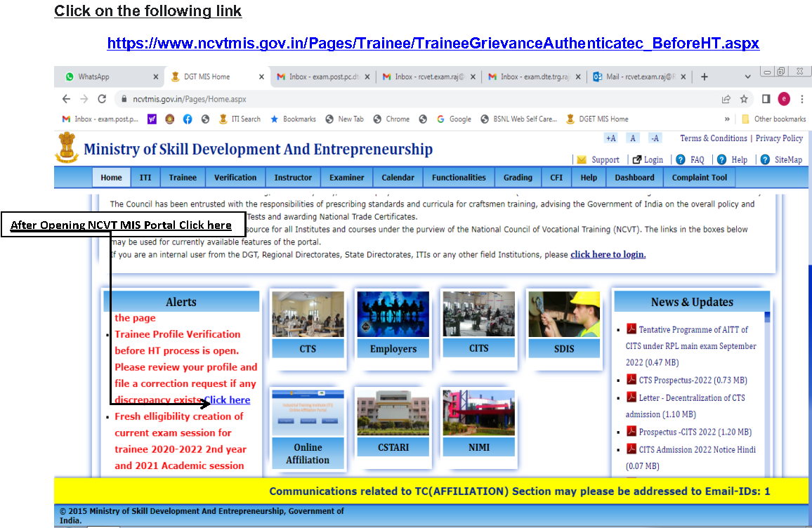This screenshot has height=528, width=812.
Task: Open the Examiner menu
Action: (346, 178)
